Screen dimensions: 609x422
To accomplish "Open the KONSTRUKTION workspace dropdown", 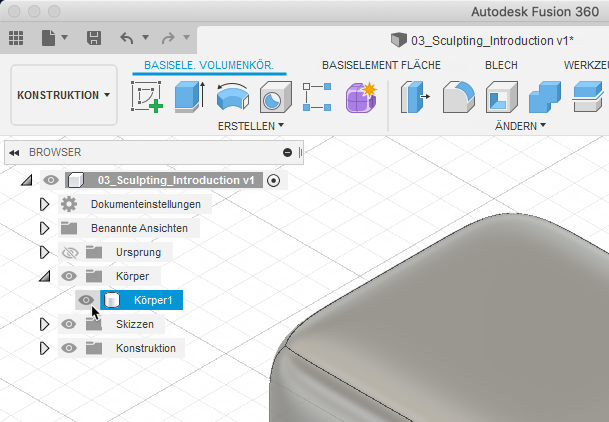I will (64, 95).
